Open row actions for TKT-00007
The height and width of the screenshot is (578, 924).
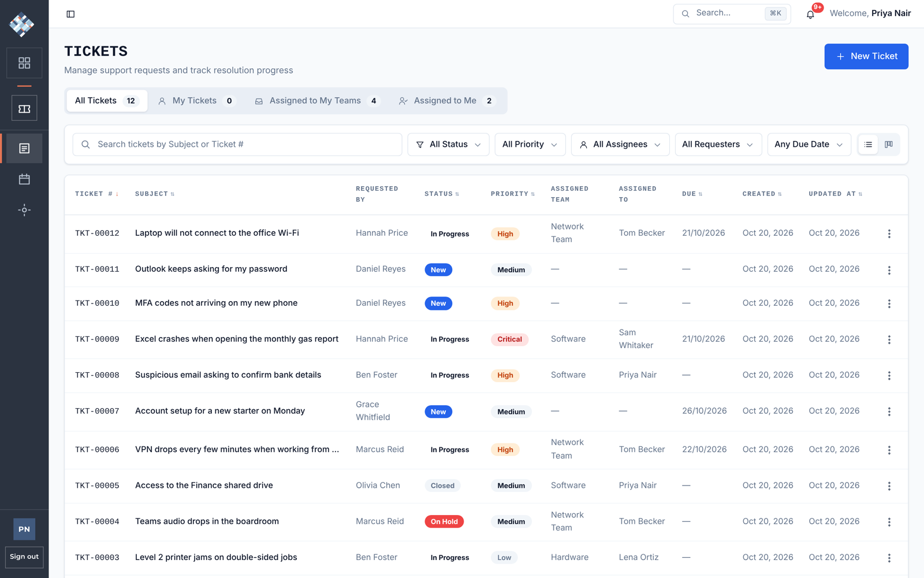pyautogui.click(x=889, y=412)
